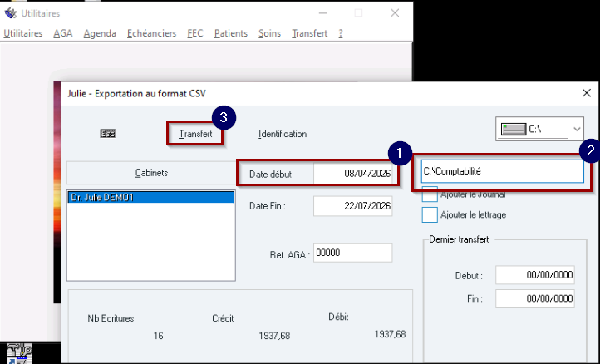Click the Esc button in export dialog
Viewport: 600px width, 364px height.
(107, 134)
